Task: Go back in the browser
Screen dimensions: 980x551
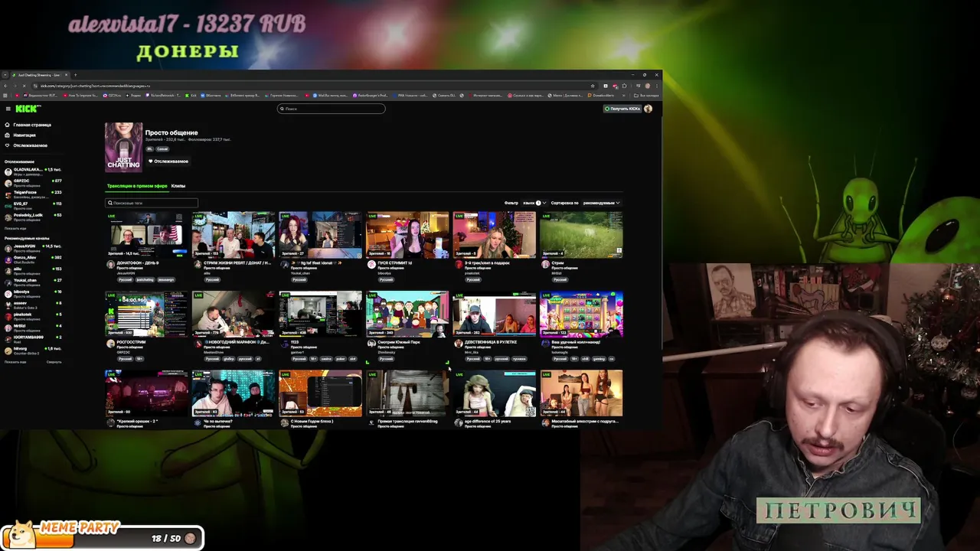Action: (x=6, y=86)
